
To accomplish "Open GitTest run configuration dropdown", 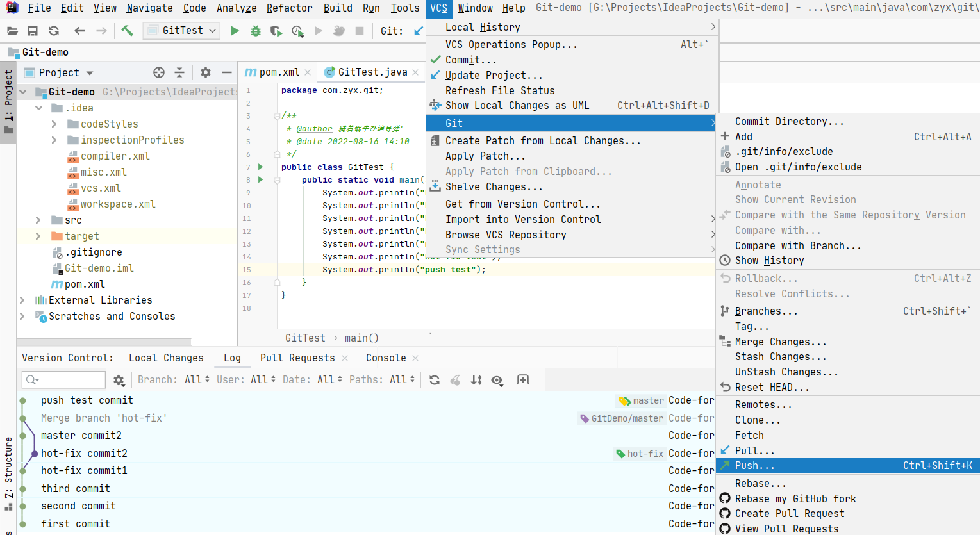I will coord(182,31).
